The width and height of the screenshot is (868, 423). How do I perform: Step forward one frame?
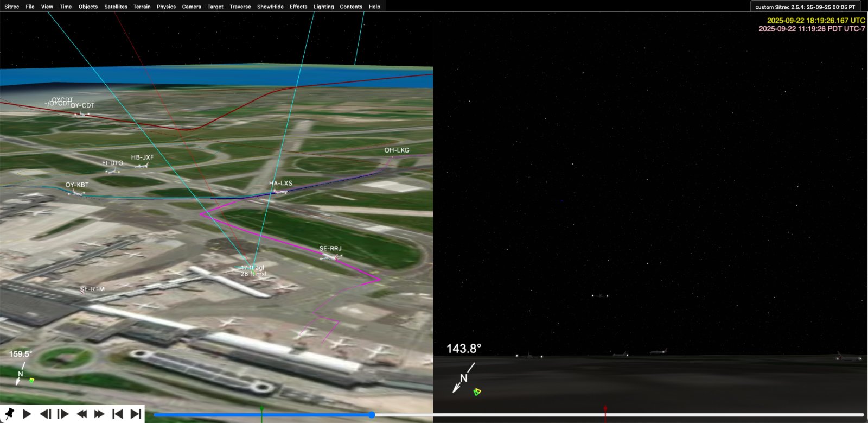click(x=63, y=414)
